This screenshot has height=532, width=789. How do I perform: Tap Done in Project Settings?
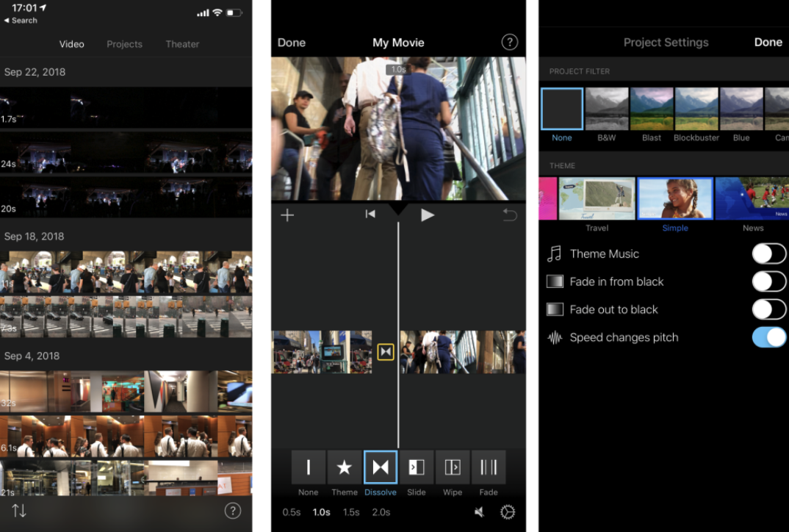click(x=768, y=43)
